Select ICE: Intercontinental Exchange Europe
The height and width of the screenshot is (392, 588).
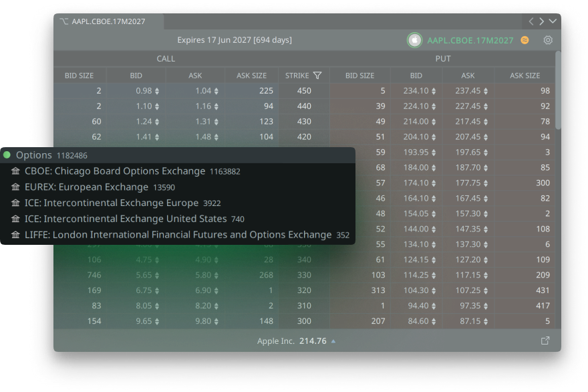[x=111, y=203]
